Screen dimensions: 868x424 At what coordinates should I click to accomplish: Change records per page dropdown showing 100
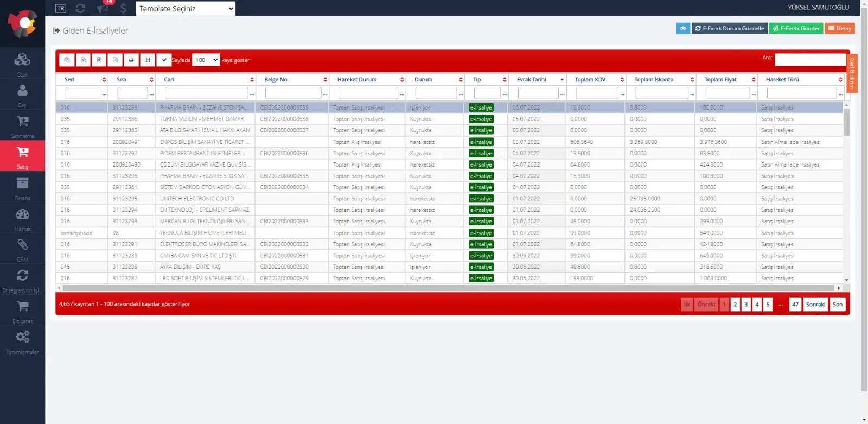point(206,60)
